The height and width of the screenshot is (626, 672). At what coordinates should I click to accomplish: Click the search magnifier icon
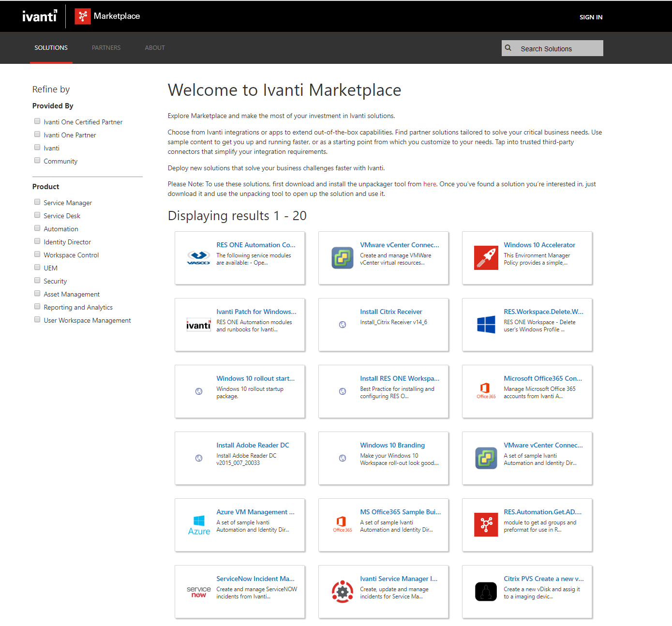point(508,48)
